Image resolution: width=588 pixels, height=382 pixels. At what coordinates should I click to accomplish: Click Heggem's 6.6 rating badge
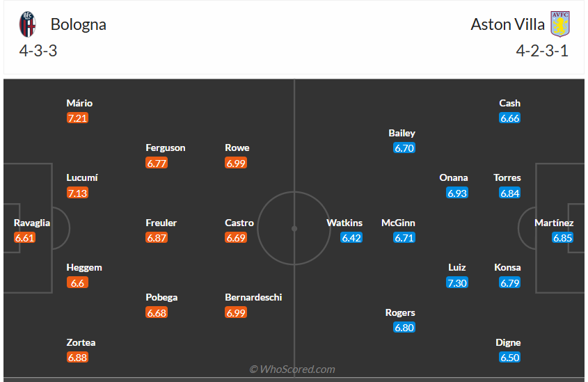(x=77, y=282)
